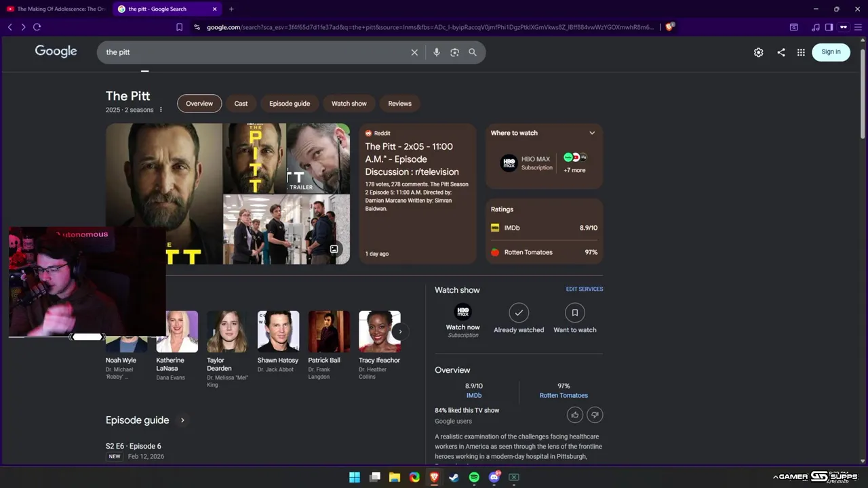Select the Watch show chip
868x488 pixels.
pos(349,104)
